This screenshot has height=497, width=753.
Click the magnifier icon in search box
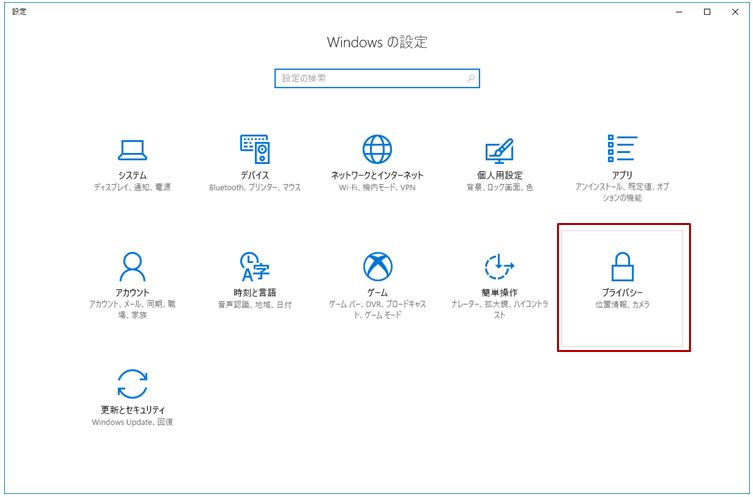click(x=471, y=78)
